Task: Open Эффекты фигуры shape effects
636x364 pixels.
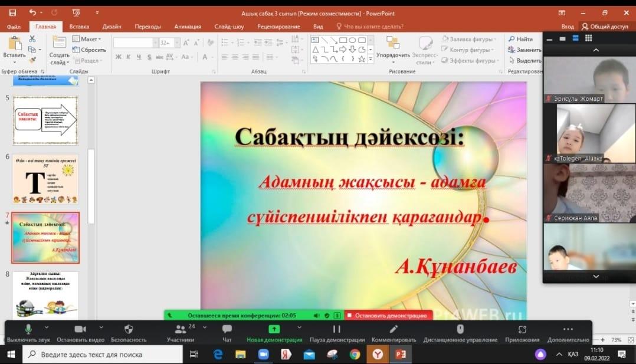Action: [469, 60]
